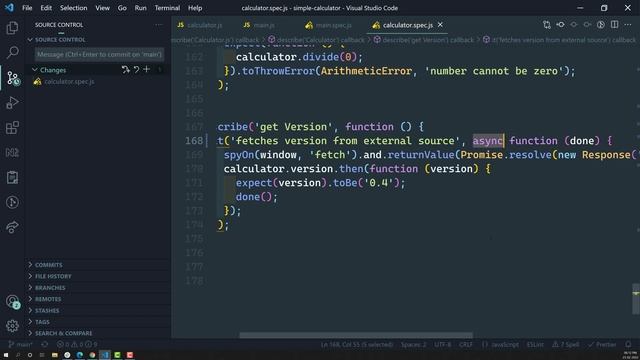Click the commit message input field
The image size is (640, 360).
click(99, 54)
